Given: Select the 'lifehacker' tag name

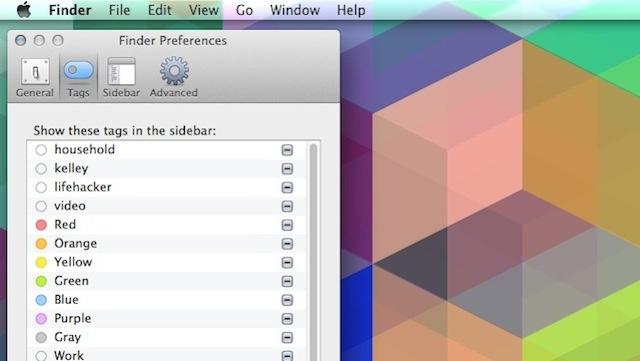Looking at the screenshot, I should (83, 187).
